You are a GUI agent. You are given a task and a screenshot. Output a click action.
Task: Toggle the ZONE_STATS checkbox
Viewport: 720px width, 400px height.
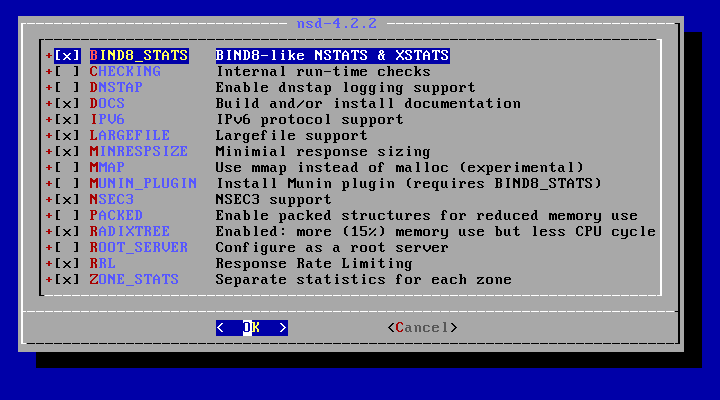pyautogui.click(x=67, y=280)
